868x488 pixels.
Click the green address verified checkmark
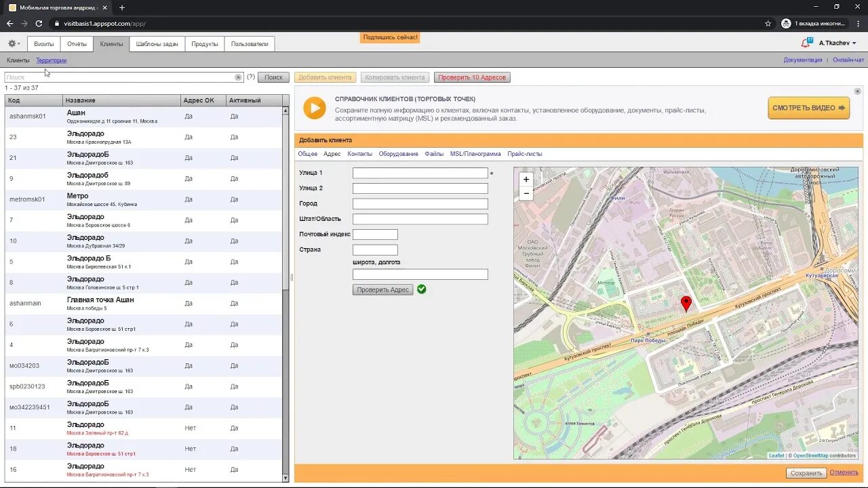tap(422, 289)
